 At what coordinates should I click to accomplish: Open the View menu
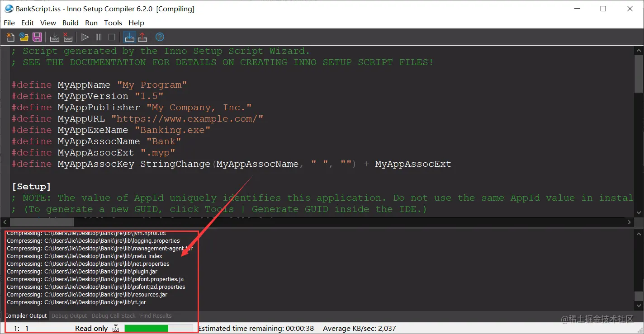coord(48,23)
